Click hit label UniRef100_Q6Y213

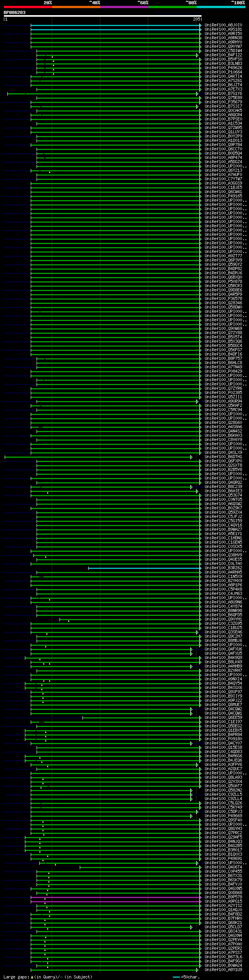pyautogui.click(x=223, y=171)
